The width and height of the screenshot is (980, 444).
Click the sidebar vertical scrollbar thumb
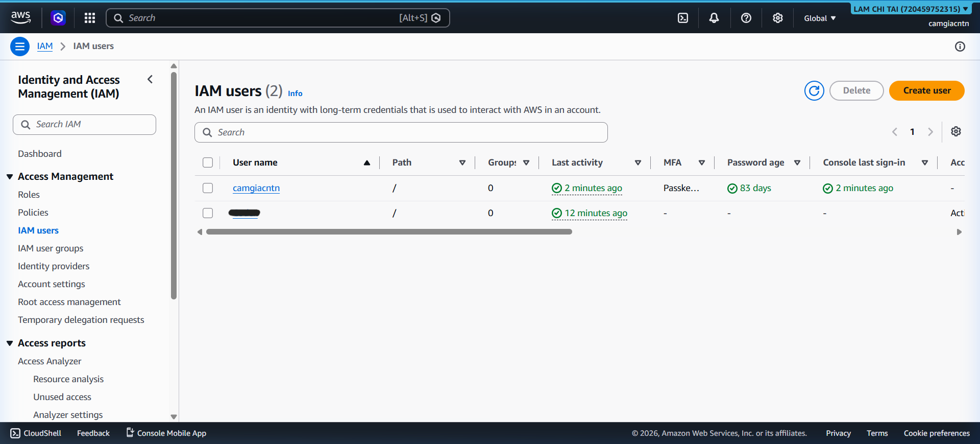(x=174, y=185)
